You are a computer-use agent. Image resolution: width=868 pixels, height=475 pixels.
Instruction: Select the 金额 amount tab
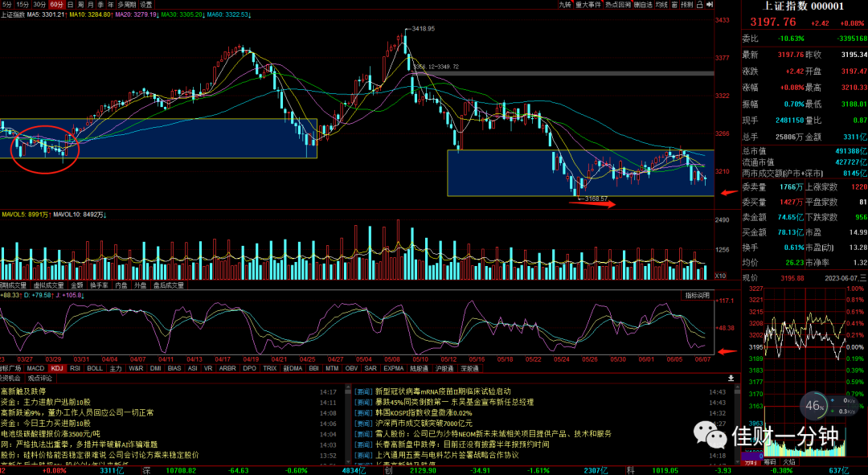pyautogui.click(x=77, y=285)
